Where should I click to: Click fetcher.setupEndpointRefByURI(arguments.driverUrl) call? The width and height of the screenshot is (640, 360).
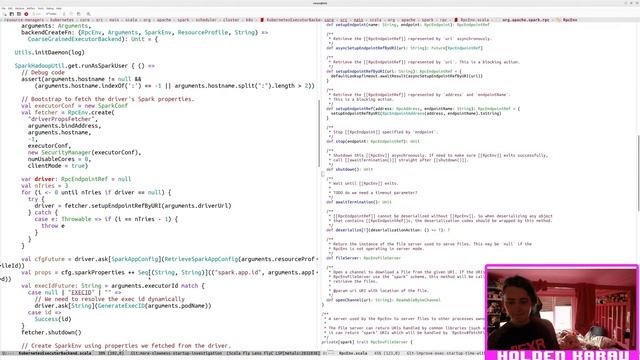click(148, 206)
